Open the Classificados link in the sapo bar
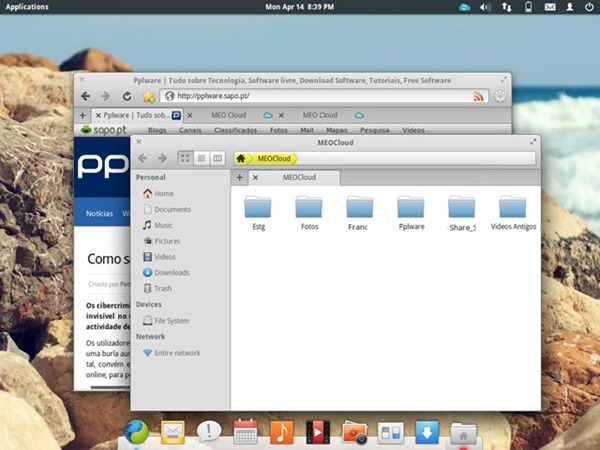Viewport: 600px width, 450px height. 235,130
